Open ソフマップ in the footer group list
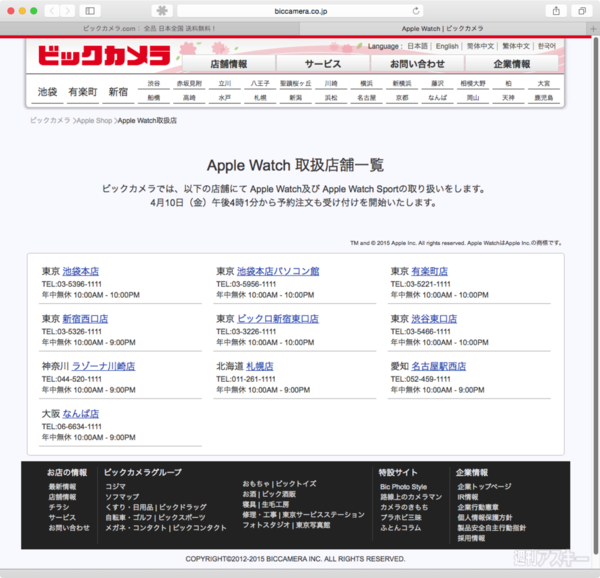600x578 pixels. click(122, 497)
